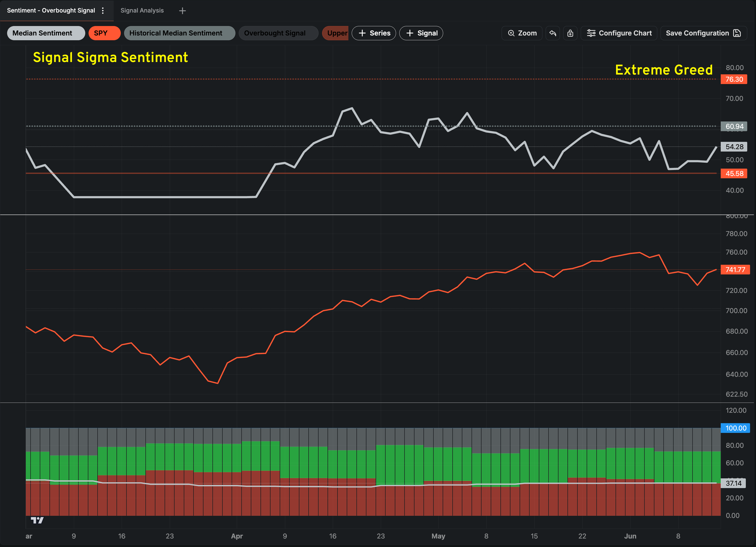
Task: Click the Jun label on time axis
Action: (x=630, y=536)
